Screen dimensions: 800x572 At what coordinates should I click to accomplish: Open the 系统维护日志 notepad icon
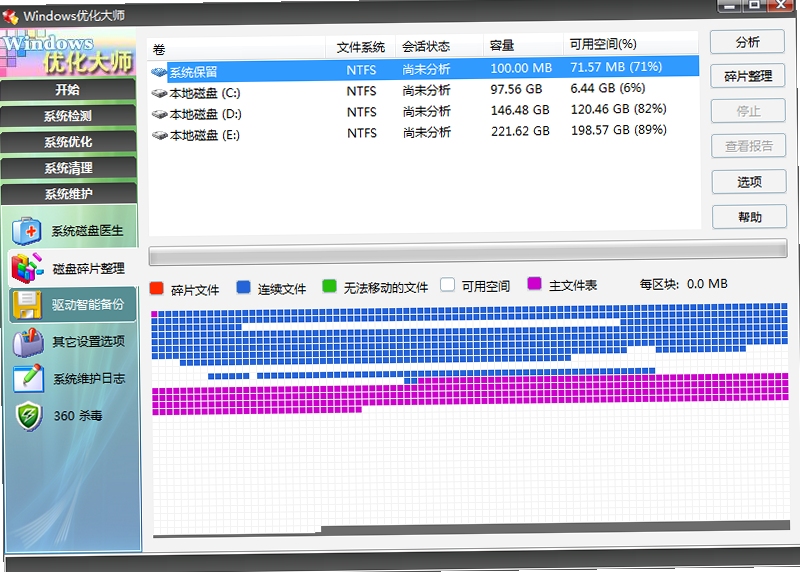(28, 378)
